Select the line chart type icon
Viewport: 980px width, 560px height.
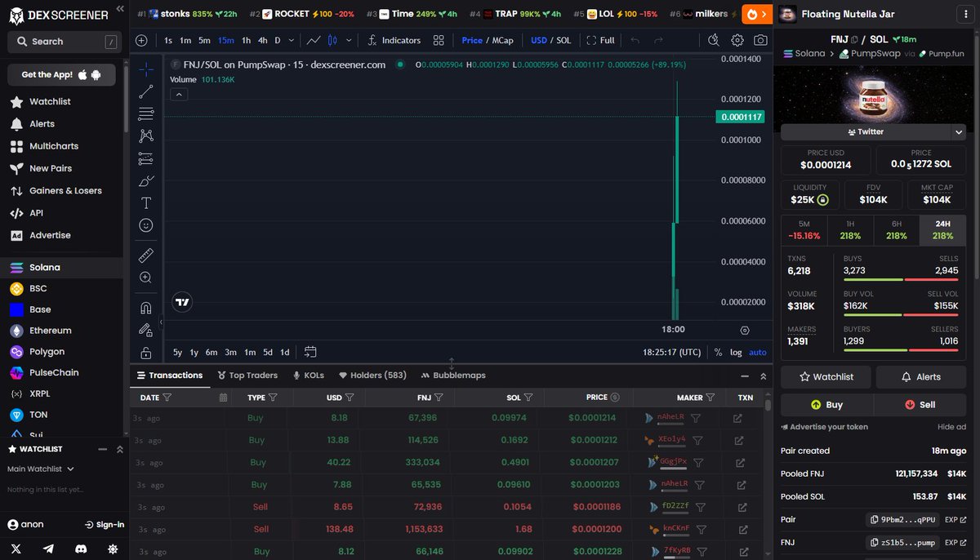click(314, 40)
